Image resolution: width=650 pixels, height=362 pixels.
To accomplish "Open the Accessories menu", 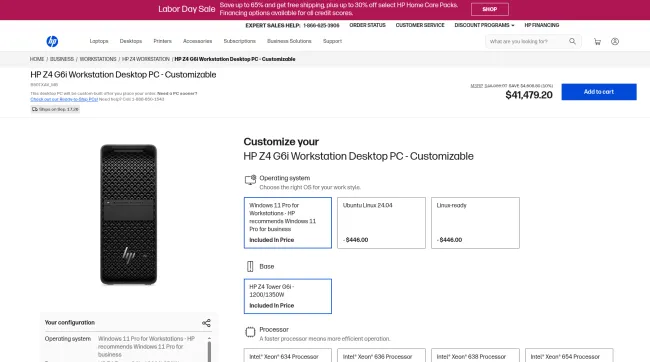I will pyautogui.click(x=197, y=41).
